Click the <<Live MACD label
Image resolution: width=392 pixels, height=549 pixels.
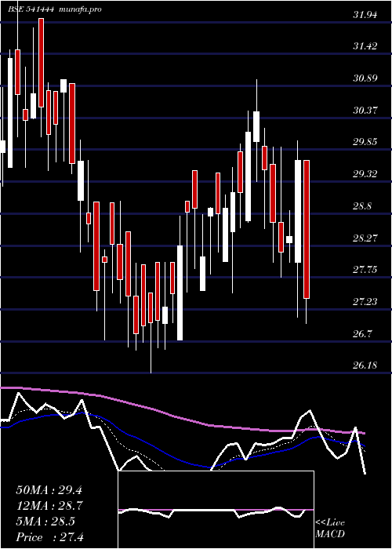tap(330, 529)
